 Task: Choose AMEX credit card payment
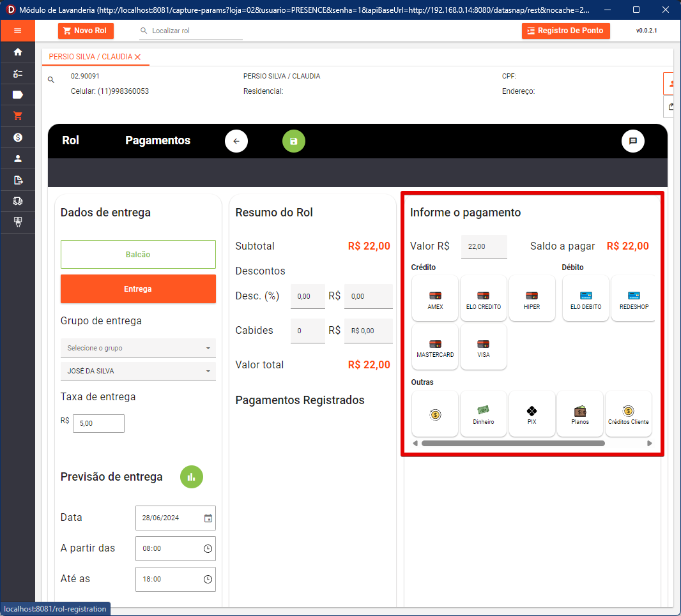[435, 299]
